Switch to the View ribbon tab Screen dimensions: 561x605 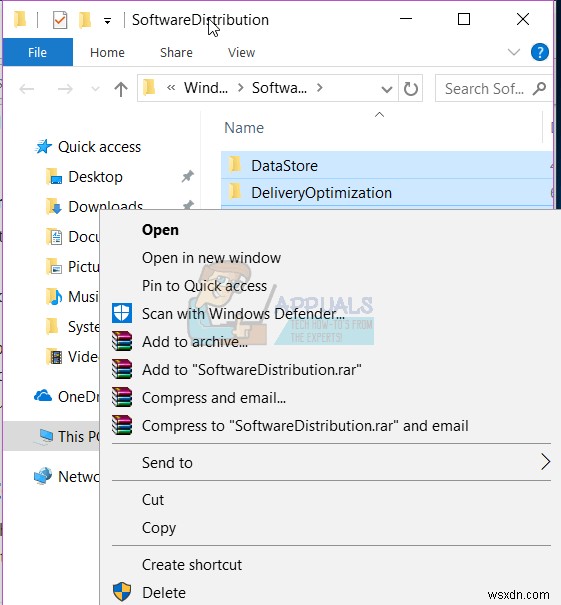click(x=242, y=52)
